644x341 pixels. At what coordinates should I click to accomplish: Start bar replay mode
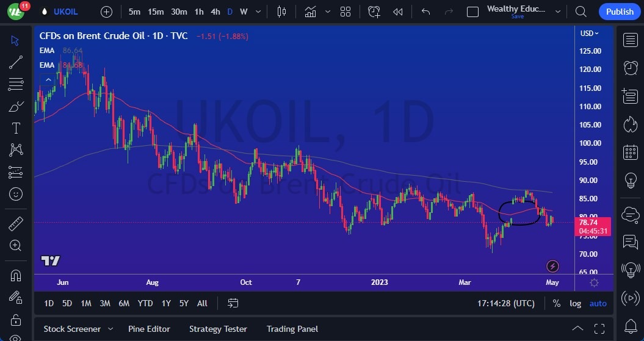pos(397,12)
